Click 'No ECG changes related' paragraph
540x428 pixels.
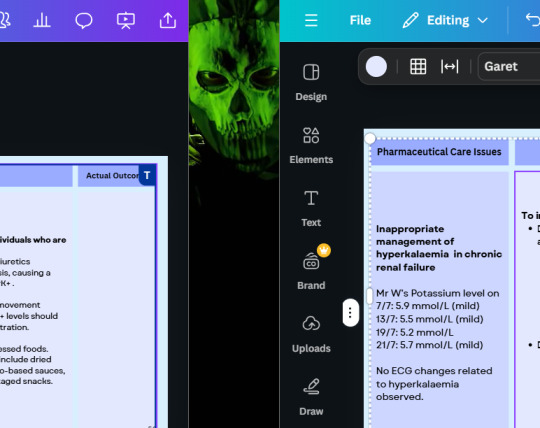coord(434,384)
